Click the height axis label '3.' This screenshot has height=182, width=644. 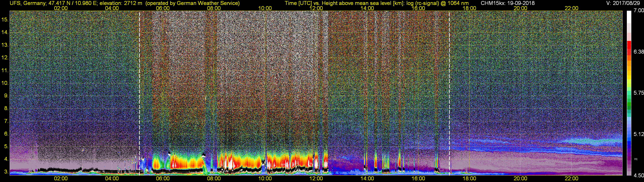click(6, 172)
